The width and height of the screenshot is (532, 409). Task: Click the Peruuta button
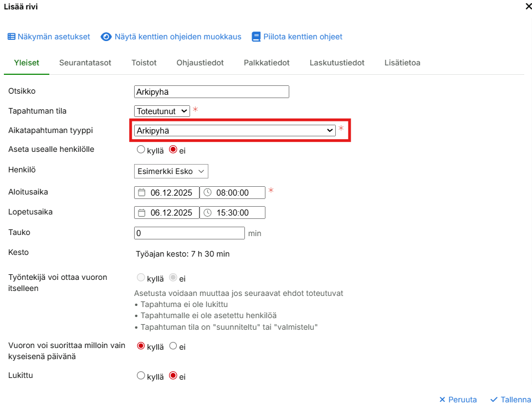[458, 400]
